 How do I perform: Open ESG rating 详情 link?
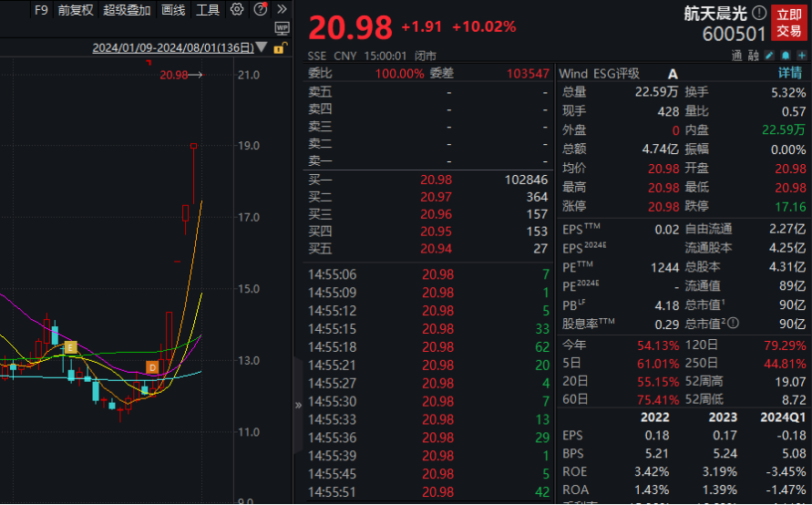click(789, 73)
